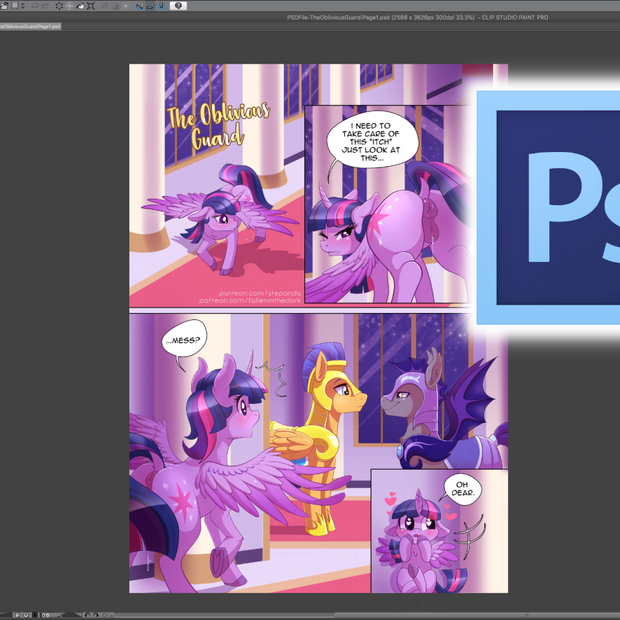Open Clip Studio help question-mark button
Image resolution: width=620 pixels, height=620 pixels.
178,6
